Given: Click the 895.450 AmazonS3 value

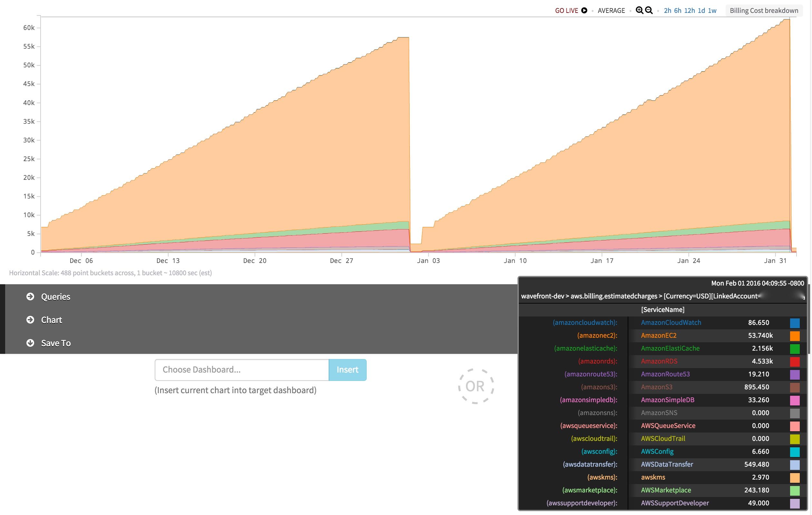Looking at the screenshot, I should (757, 387).
